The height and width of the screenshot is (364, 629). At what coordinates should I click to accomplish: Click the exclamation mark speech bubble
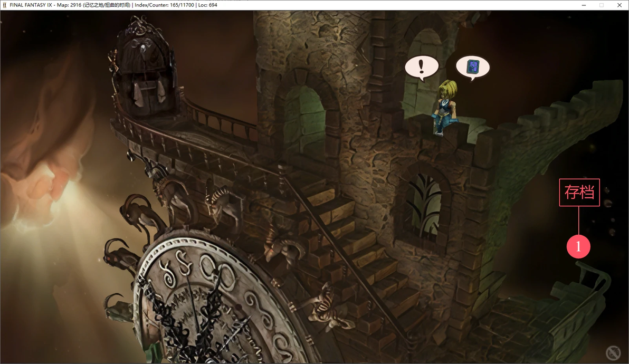coord(421,68)
